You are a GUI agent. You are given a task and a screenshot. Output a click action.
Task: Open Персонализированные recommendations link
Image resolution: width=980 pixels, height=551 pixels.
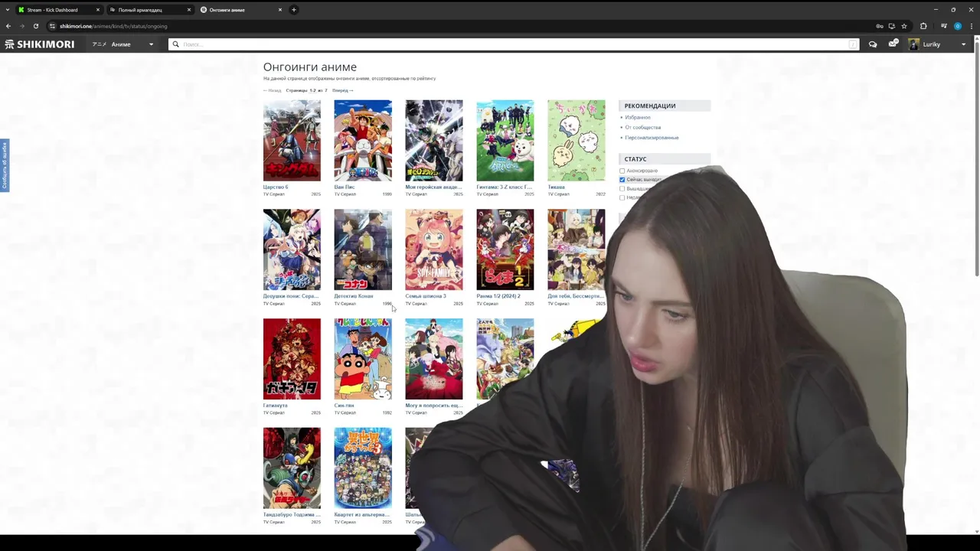pyautogui.click(x=652, y=138)
